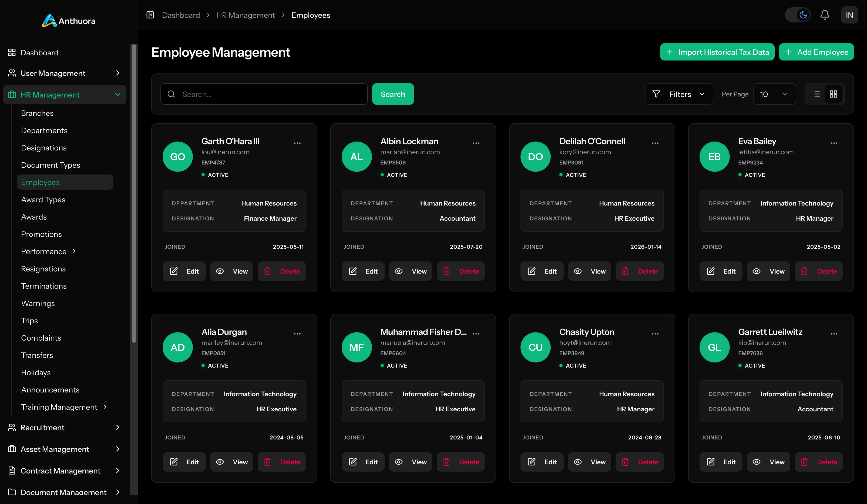Go to Resignations in the sidebar
The image size is (867, 504).
pos(43,269)
